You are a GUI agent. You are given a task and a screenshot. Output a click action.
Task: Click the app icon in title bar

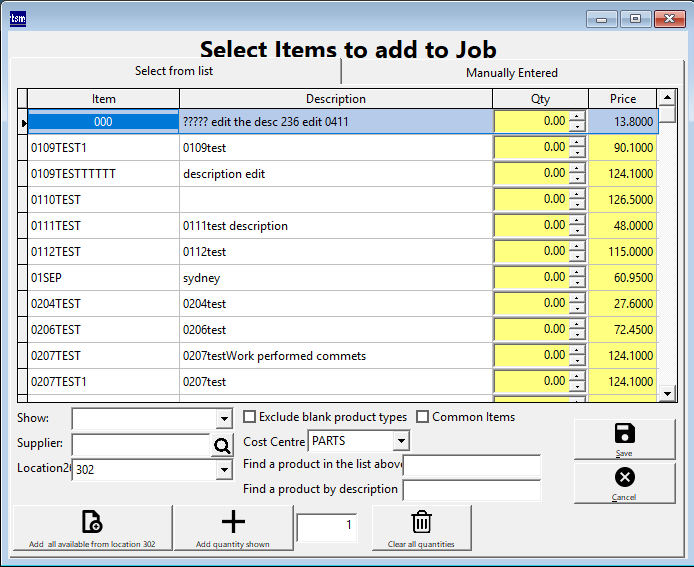click(x=17, y=18)
